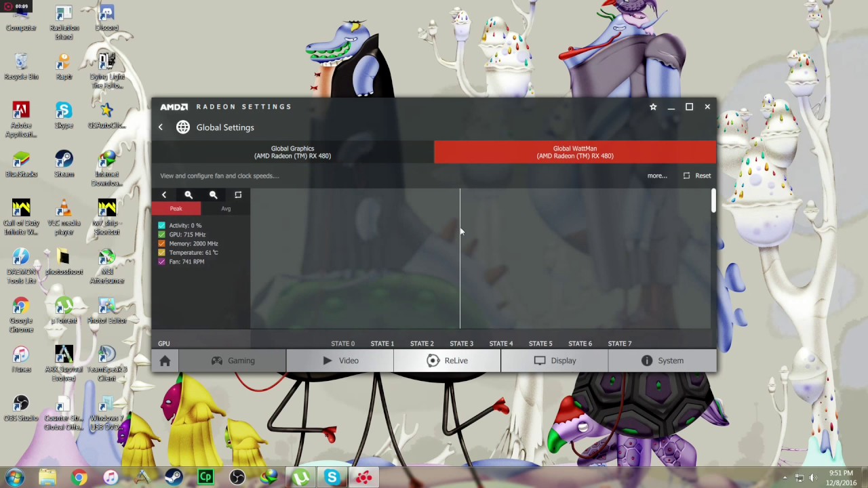The height and width of the screenshot is (488, 868).
Task: Select the Discord desktop icon
Action: (x=106, y=18)
